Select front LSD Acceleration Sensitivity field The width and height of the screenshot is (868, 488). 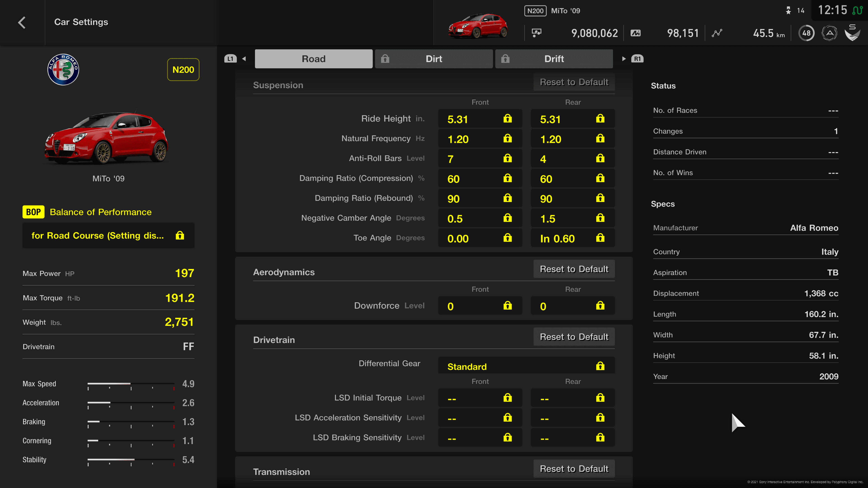(480, 418)
